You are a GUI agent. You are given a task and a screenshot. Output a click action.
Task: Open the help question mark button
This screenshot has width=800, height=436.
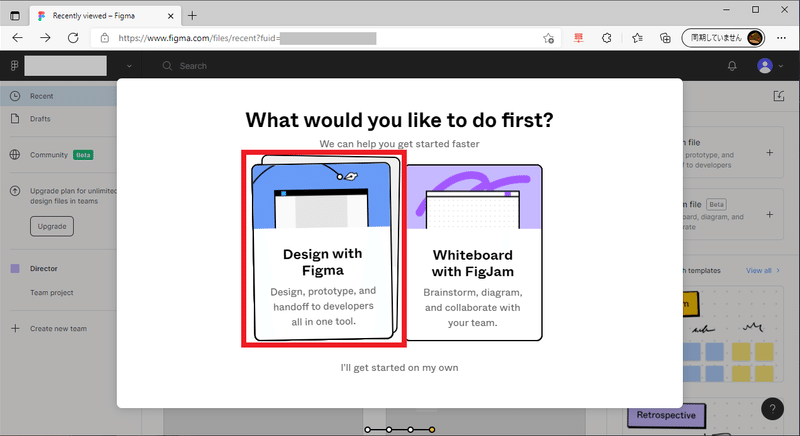point(772,408)
